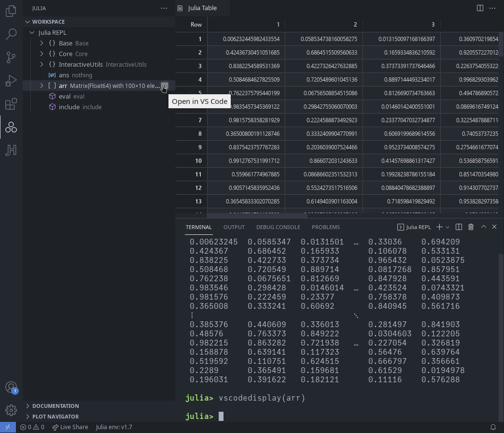
Task: Open the Search view in the activity bar
Action: tap(11, 34)
